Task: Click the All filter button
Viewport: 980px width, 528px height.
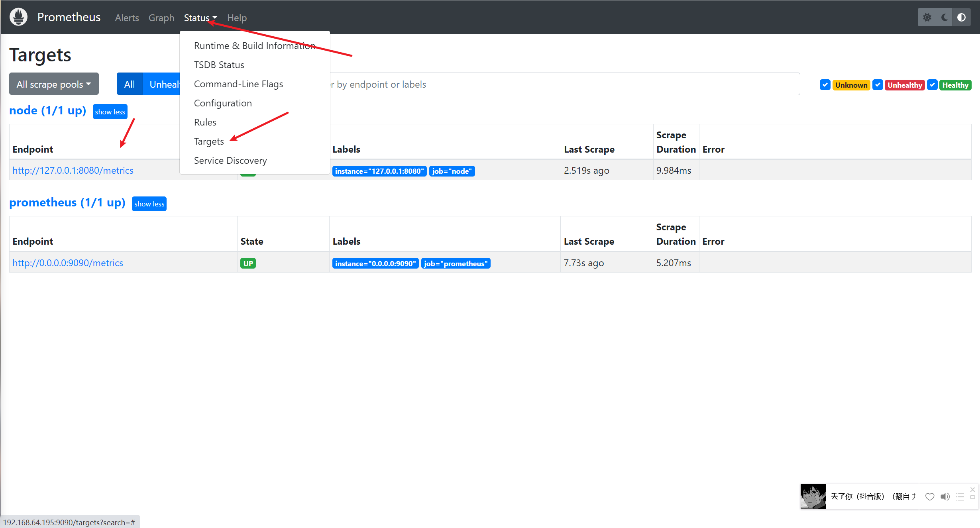Action: coord(129,84)
